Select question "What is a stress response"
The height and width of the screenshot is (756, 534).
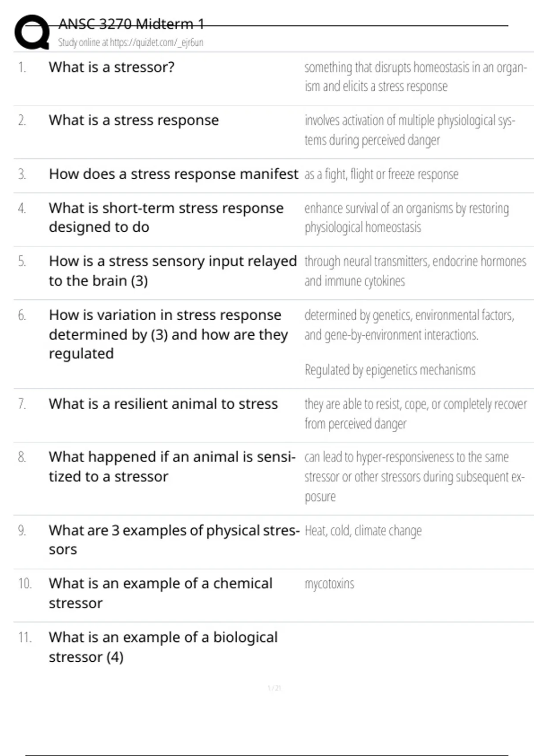(x=134, y=120)
